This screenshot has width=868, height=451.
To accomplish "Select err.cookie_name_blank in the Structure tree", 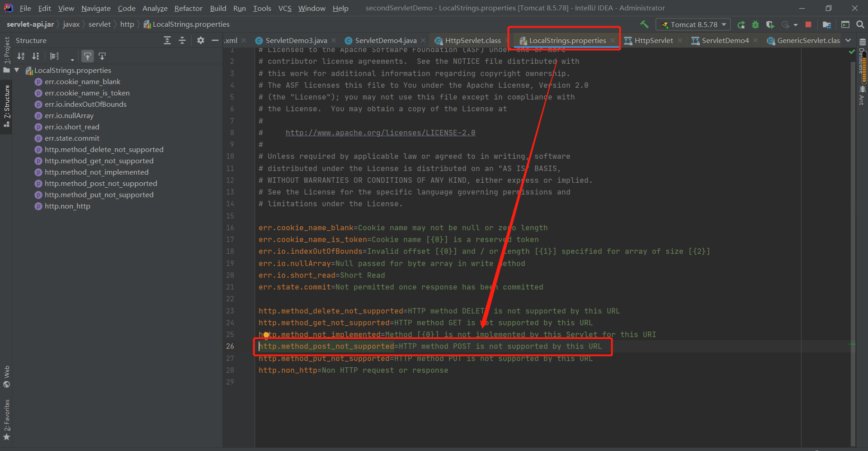I will [82, 81].
